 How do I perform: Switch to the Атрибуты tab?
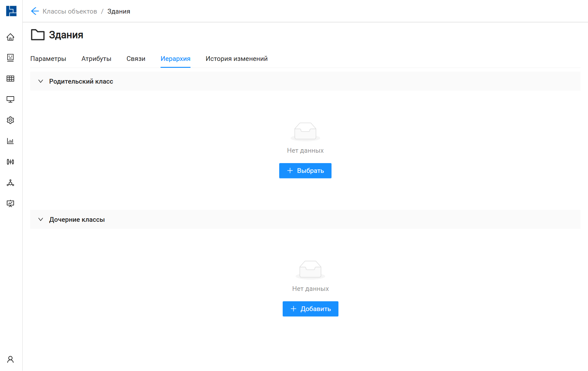click(x=96, y=59)
